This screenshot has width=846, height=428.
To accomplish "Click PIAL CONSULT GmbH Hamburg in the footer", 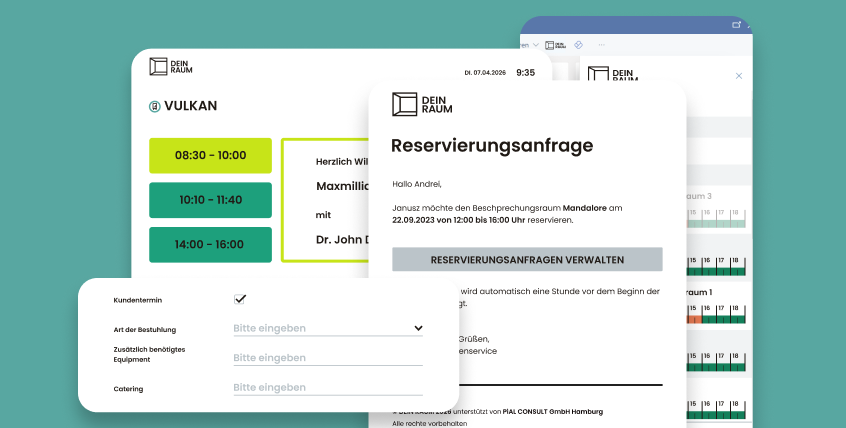I will point(552,411).
